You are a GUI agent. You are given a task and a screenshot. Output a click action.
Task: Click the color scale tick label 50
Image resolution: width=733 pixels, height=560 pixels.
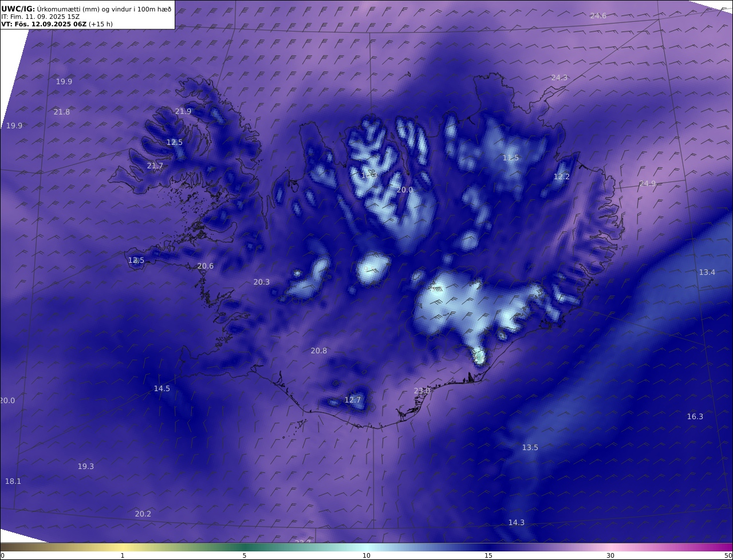pyautogui.click(x=728, y=555)
